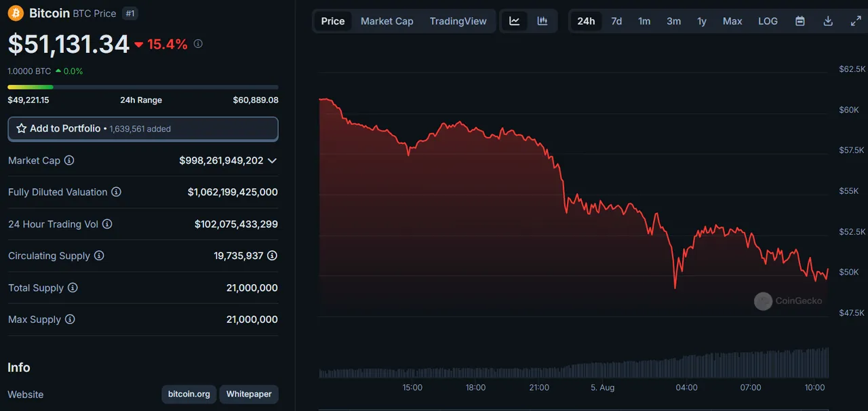
Task: Click the $60,889.08 range high value
Action: pos(256,100)
